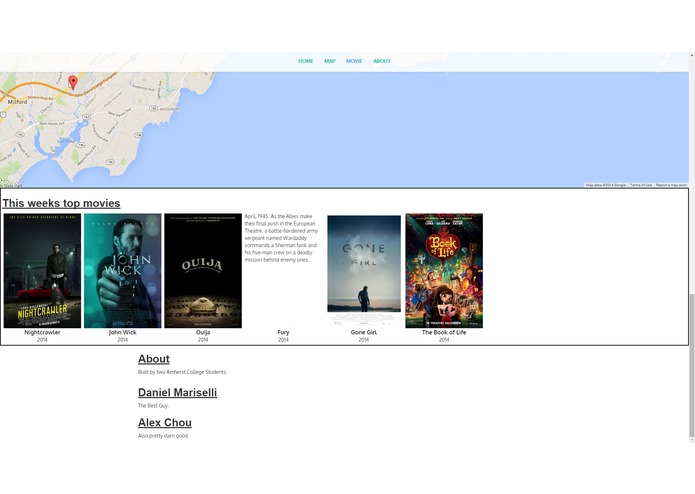Click Also pretty darn good text
The image size is (695, 494).
(x=164, y=436)
